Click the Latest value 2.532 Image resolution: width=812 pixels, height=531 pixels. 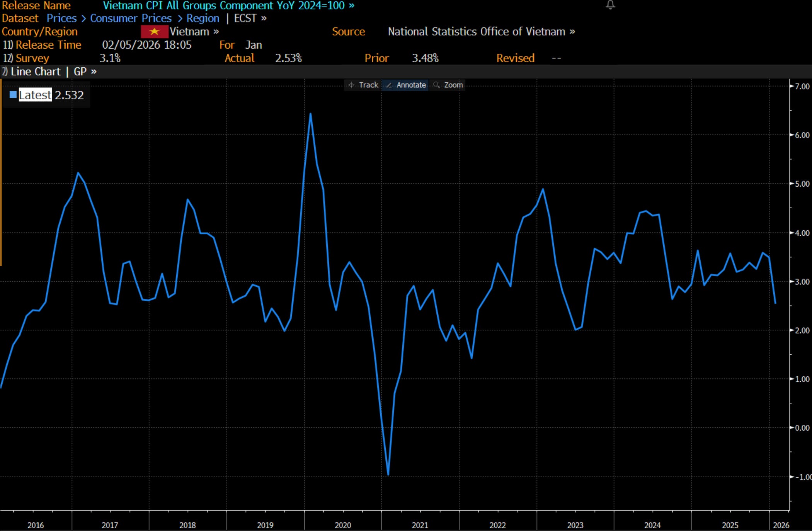(x=69, y=95)
